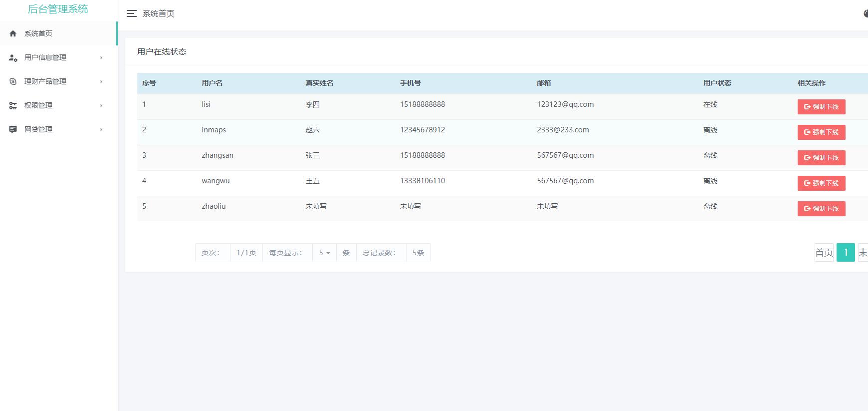Click the user-gear icon for 用户信息管理
The width and height of the screenshot is (868, 411).
pos(13,57)
